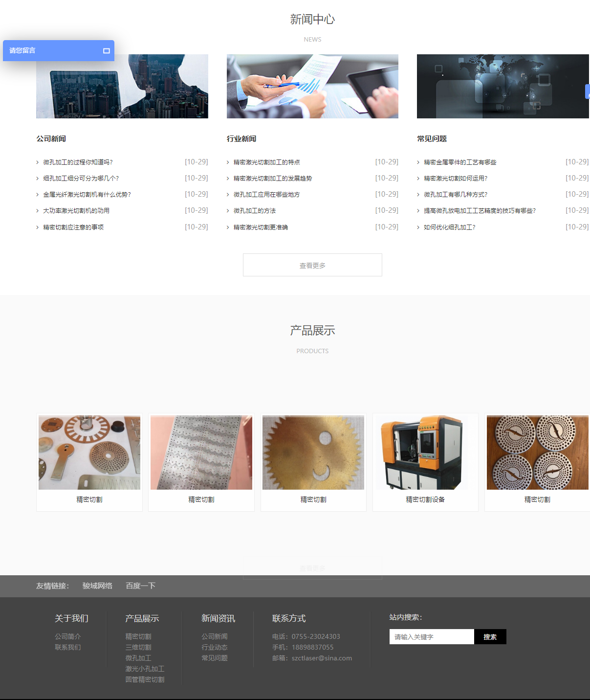590x700 pixels.
Task: Visit the 百度一下 friend link
Action: [140, 586]
